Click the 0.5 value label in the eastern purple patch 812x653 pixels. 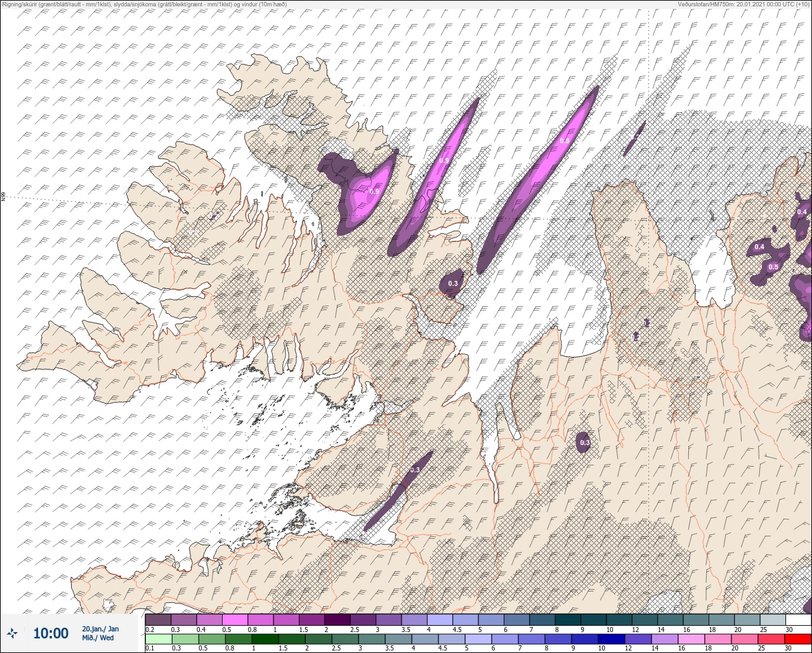click(773, 267)
